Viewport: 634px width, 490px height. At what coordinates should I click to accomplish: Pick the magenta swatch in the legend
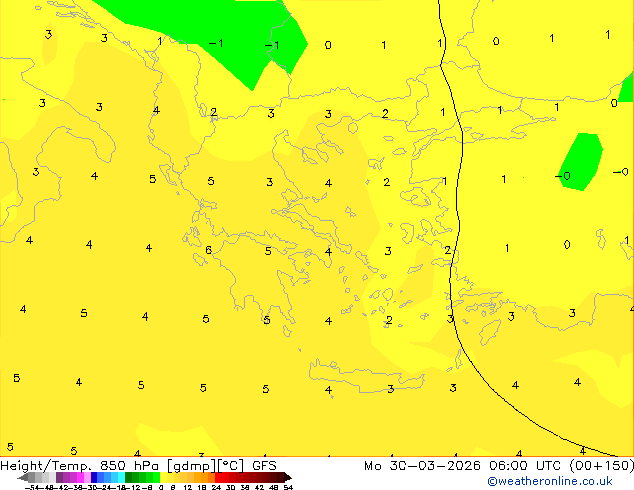pyautogui.click(x=78, y=477)
